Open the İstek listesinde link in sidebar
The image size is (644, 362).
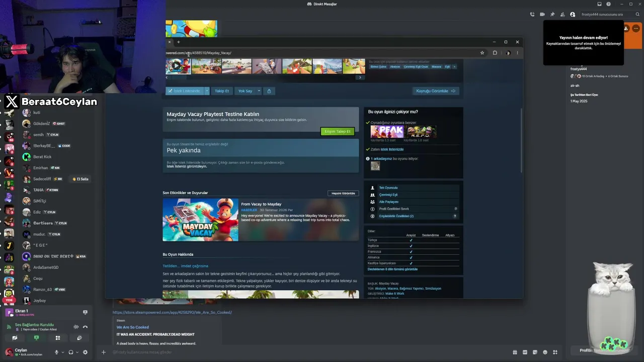(x=392, y=149)
